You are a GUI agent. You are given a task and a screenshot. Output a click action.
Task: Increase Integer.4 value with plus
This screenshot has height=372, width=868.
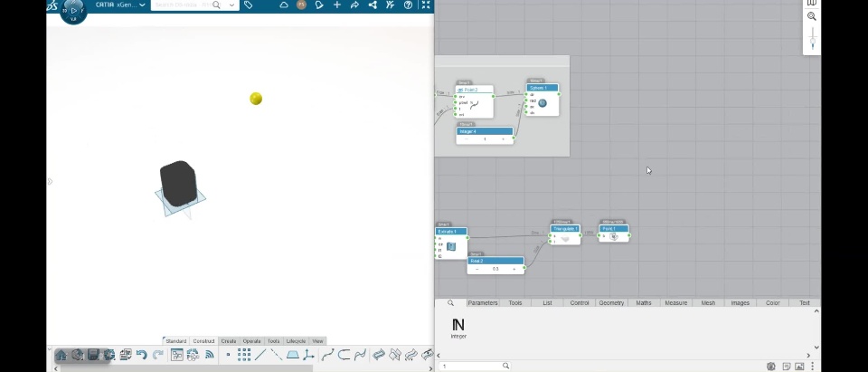pos(504,139)
